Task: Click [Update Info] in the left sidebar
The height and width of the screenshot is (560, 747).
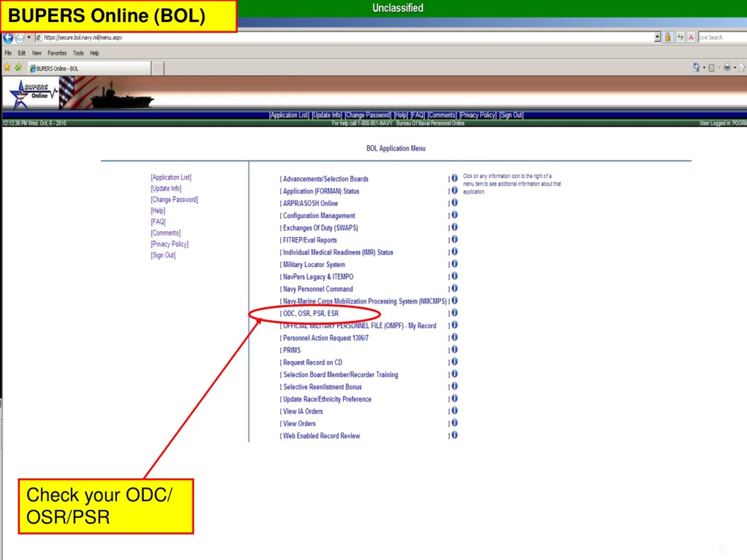Action: click(166, 188)
